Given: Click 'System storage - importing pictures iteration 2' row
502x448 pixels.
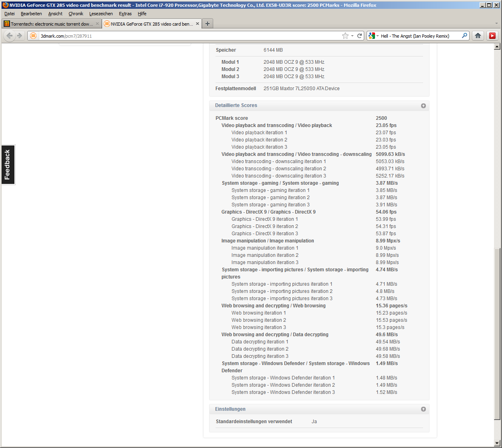Looking at the screenshot, I should (313, 291).
